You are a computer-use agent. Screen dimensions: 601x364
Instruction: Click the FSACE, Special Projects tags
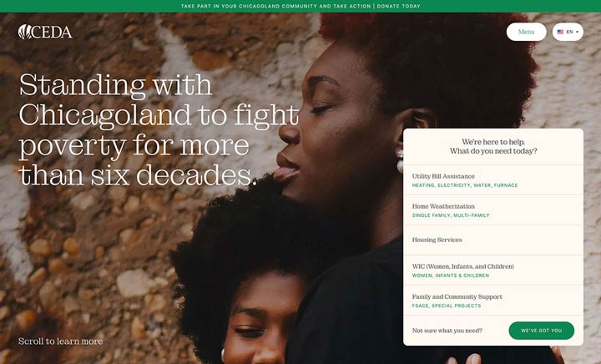[x=446, y=306]
